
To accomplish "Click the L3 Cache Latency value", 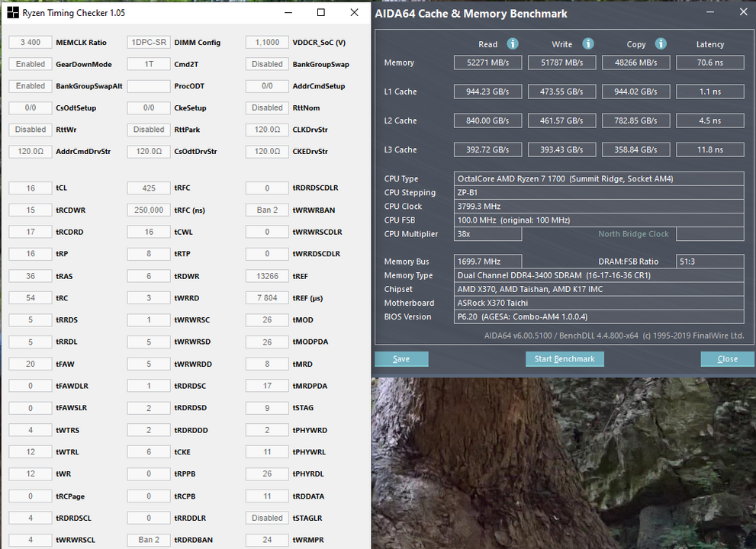I will click(709, 150).
